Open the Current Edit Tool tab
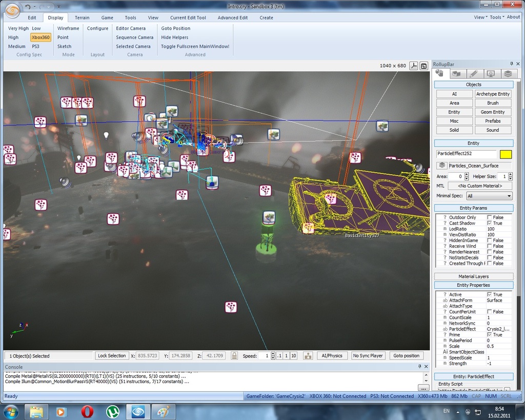Screen dimensions: 525x420 pos(188,18)
